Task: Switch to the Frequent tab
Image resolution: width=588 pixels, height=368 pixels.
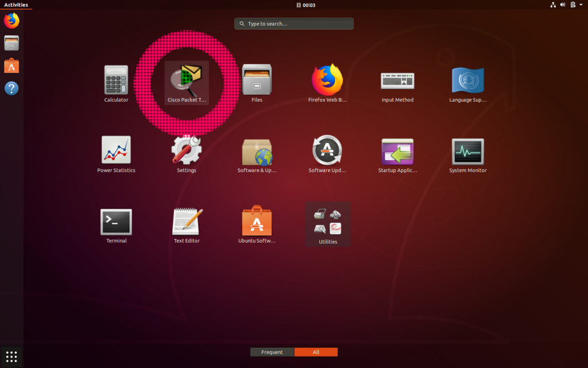Action: coord(272,352)
